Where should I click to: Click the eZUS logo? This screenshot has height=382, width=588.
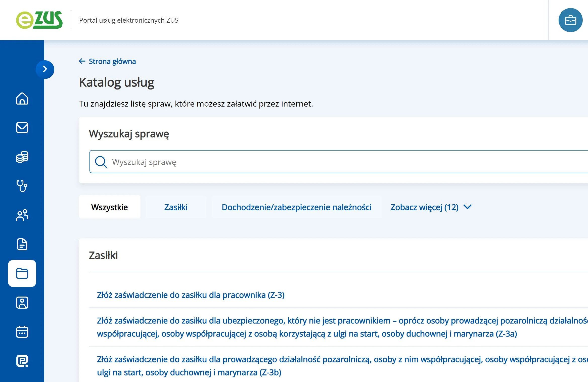[x=39, y=20]
